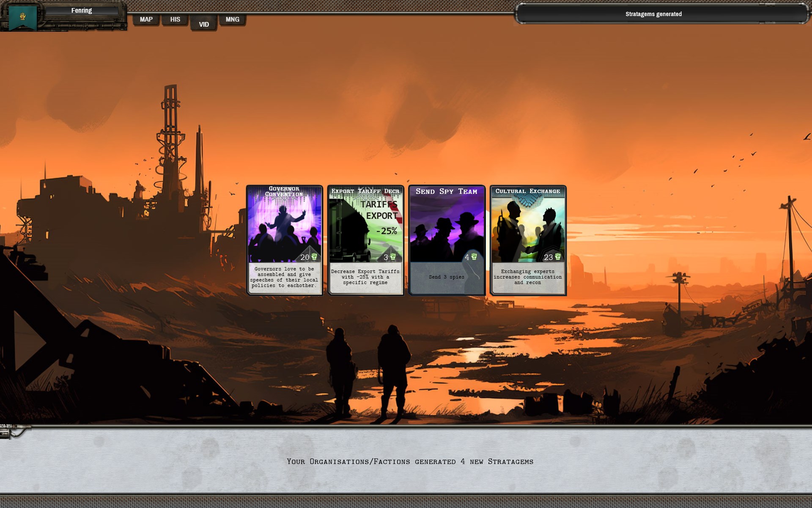Click the Stratagems generated header panel
Image resolution: width=812 pixels, height=508 pixels.
click(653, 14)
